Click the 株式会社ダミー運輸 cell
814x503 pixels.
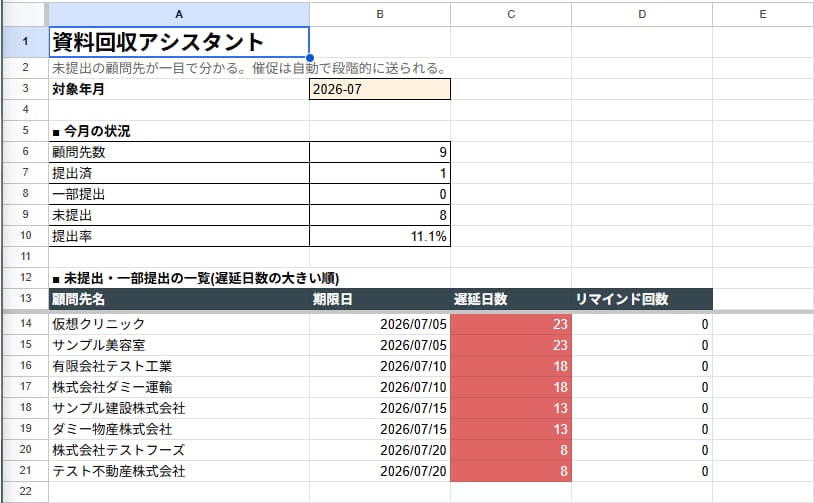pos(179,387)
